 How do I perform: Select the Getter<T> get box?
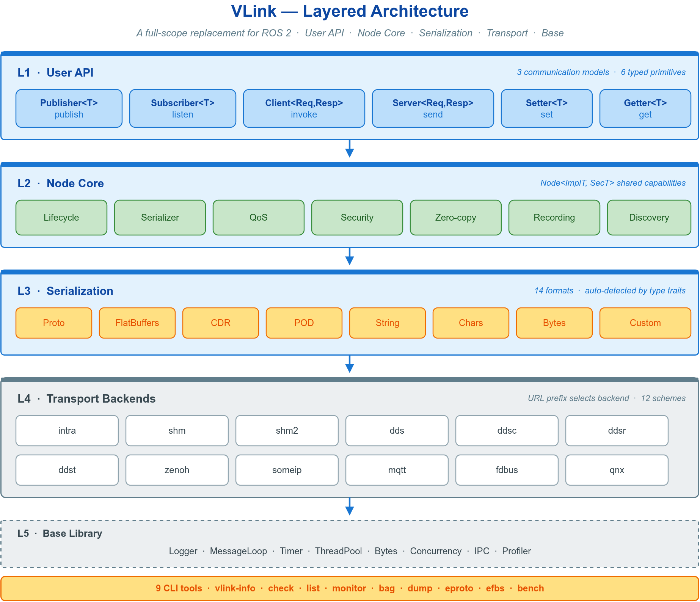point(645,108)
